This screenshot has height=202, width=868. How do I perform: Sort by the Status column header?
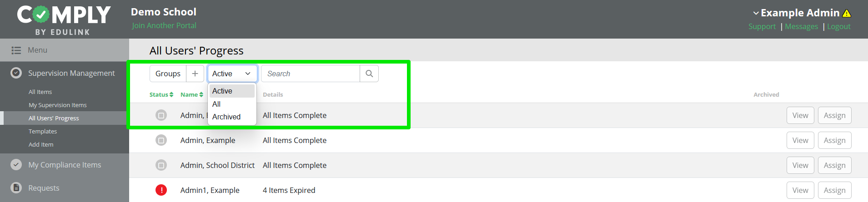click(161, 94)
